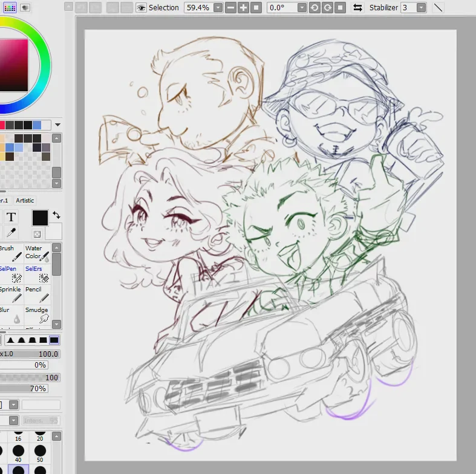Toggle the color swatches panel button
476x474 pixels.
(x=10, y=8)
